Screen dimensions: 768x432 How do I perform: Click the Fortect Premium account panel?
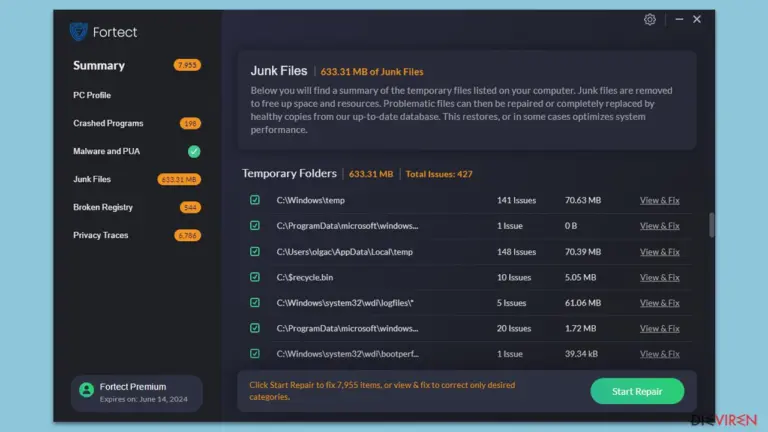[137, 393]
